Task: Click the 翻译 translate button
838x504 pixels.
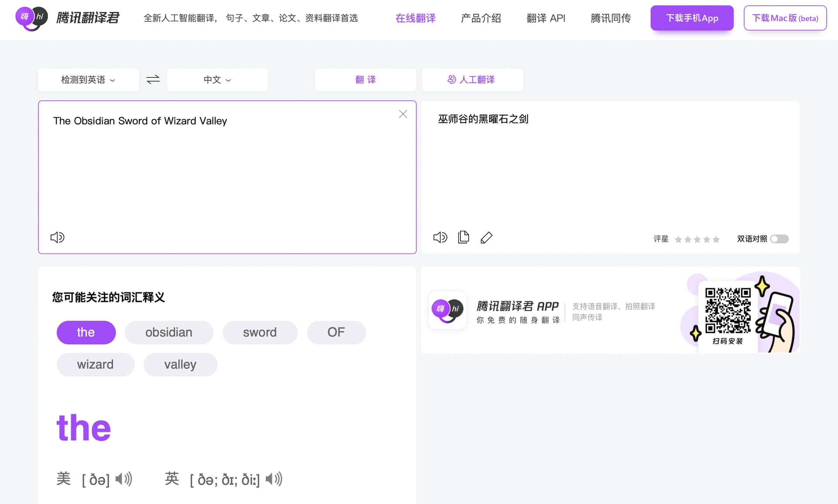Action: point(365,79)
